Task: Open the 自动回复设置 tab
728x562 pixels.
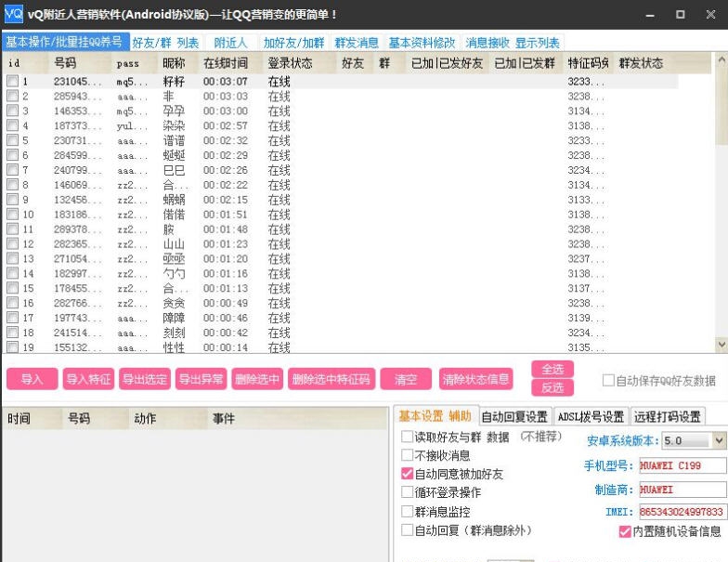Action: [514, 417]
